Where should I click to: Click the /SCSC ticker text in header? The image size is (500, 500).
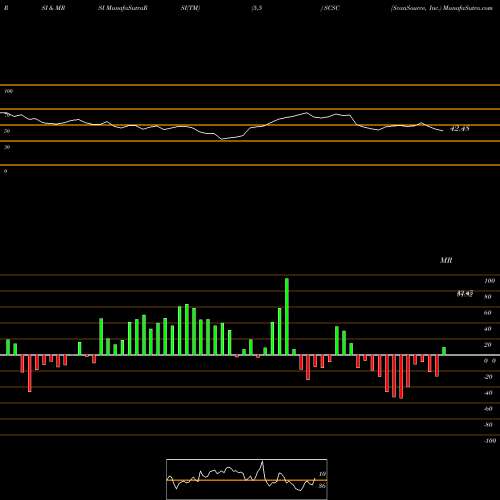330,8
